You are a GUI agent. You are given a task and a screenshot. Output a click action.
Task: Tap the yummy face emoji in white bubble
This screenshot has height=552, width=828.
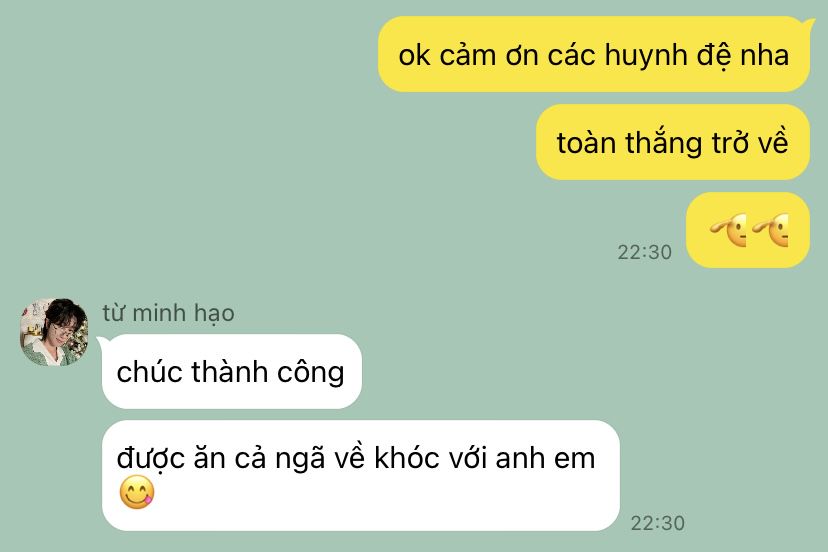(137, 492)
